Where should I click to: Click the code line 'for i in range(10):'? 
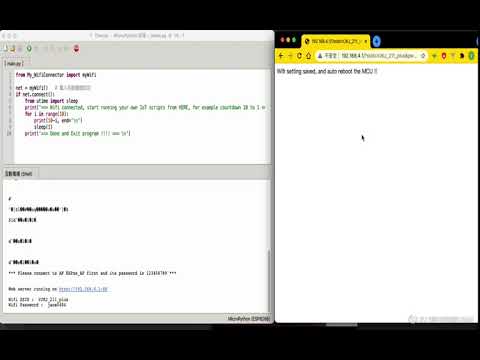[x=46, y=114]
